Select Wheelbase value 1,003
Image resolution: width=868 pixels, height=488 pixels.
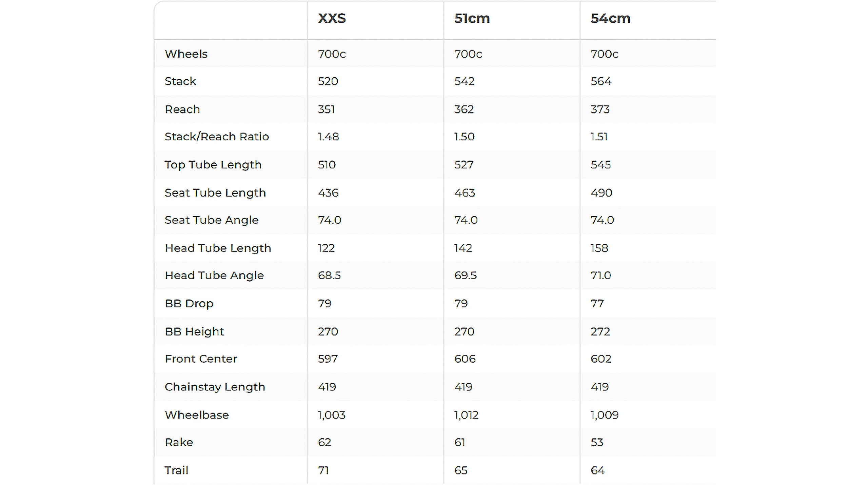(x=332, y=415)
